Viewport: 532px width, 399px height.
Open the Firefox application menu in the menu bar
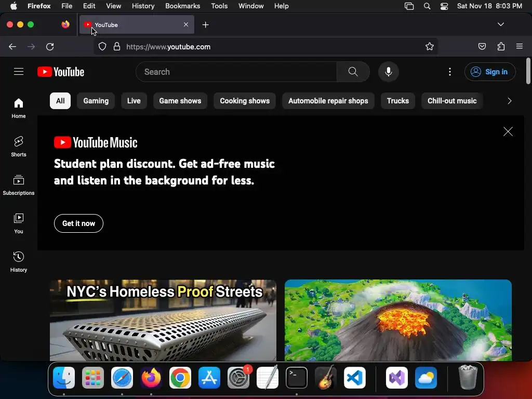pos(39,6)
